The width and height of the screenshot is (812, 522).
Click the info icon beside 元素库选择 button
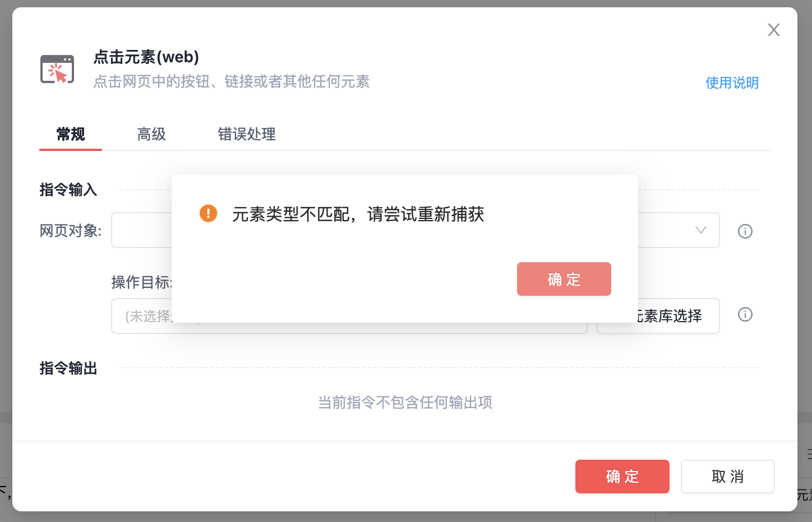745,314
